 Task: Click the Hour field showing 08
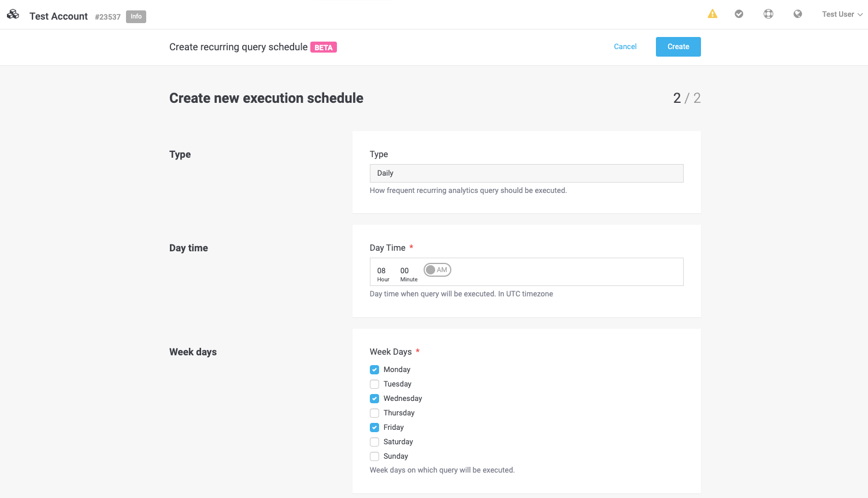point(381,270)
